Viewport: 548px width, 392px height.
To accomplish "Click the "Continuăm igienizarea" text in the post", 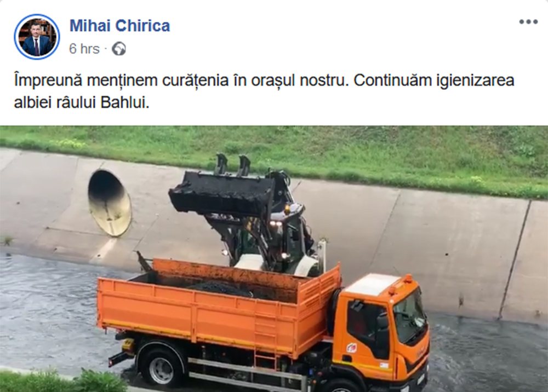I will pyautogui.click(x=433, y=80).
